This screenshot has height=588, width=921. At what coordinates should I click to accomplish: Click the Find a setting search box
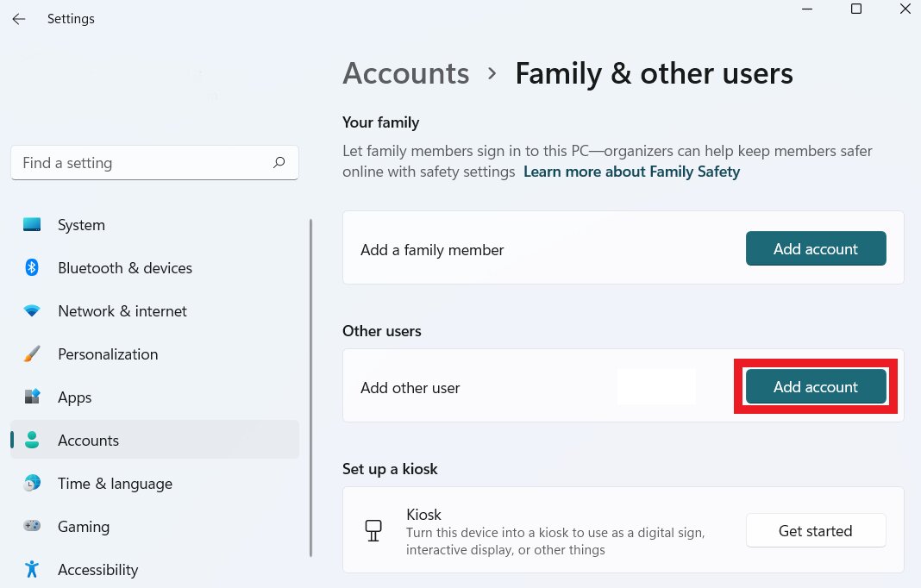[142, 163]
